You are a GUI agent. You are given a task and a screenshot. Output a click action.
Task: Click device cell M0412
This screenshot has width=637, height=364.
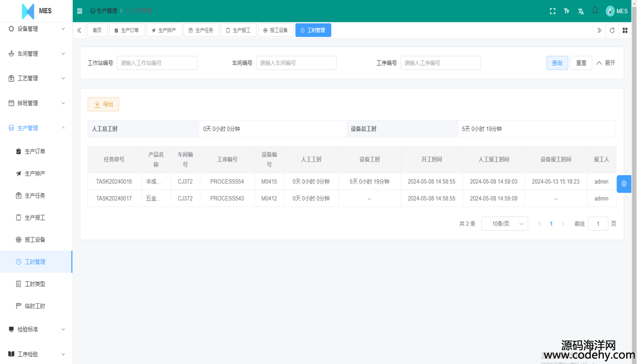(x=269, y=198)
